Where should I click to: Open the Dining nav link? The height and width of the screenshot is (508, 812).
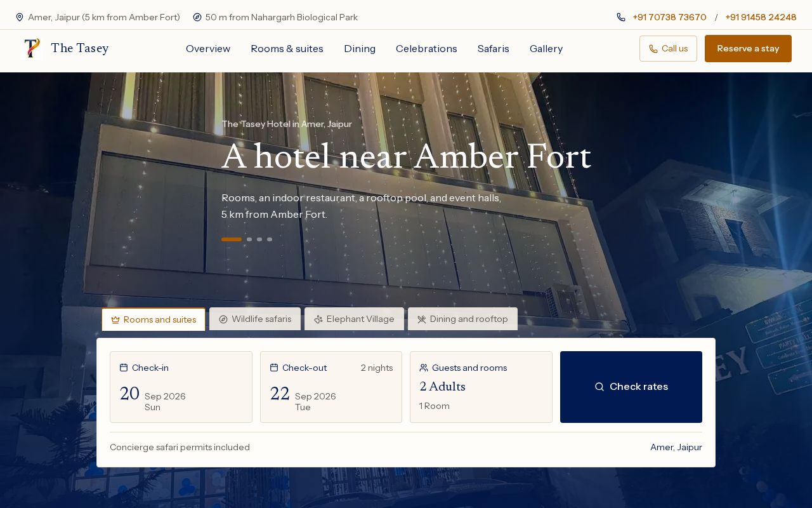360,49
